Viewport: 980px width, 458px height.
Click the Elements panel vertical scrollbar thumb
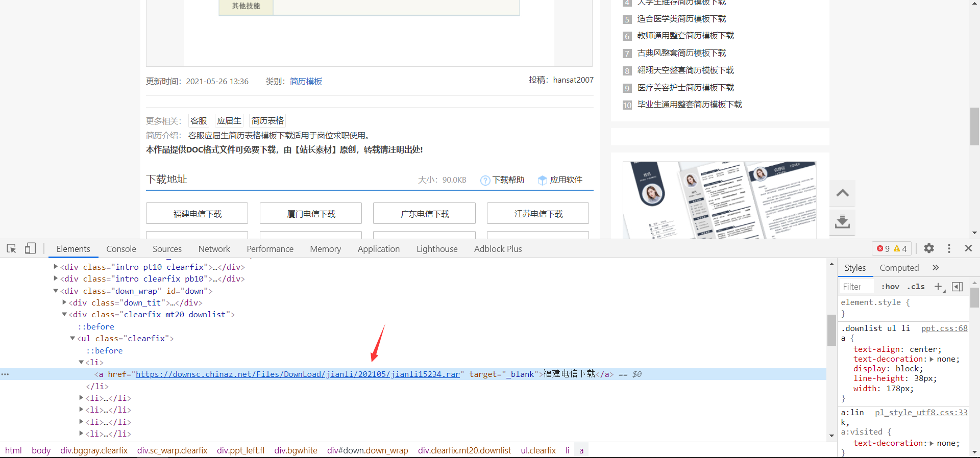831,330
